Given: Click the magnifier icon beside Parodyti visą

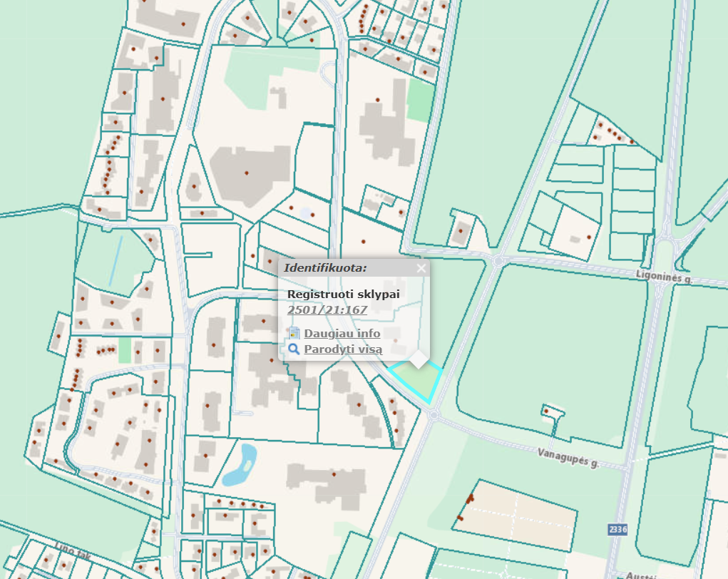Looking at the screenshot, I should pos(294,349).
